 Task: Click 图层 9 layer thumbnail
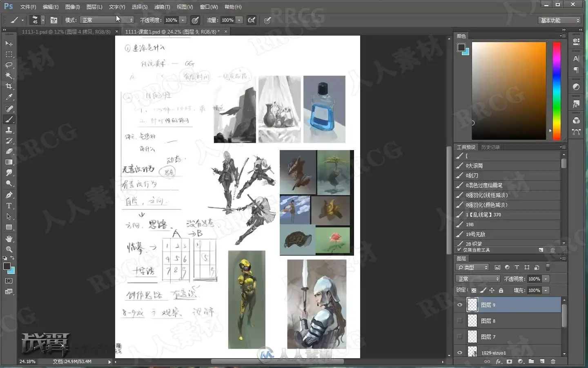(x=472, y=305)
